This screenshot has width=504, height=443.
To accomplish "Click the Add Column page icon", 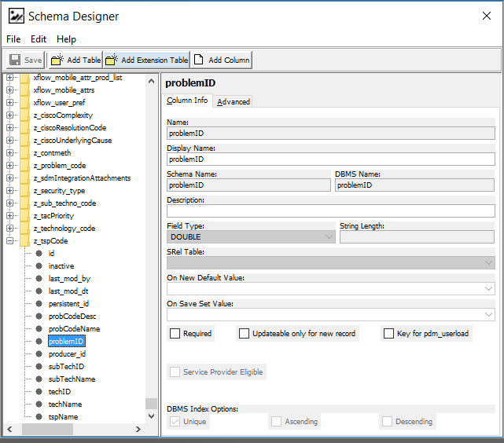I will [x=199, y=60].
